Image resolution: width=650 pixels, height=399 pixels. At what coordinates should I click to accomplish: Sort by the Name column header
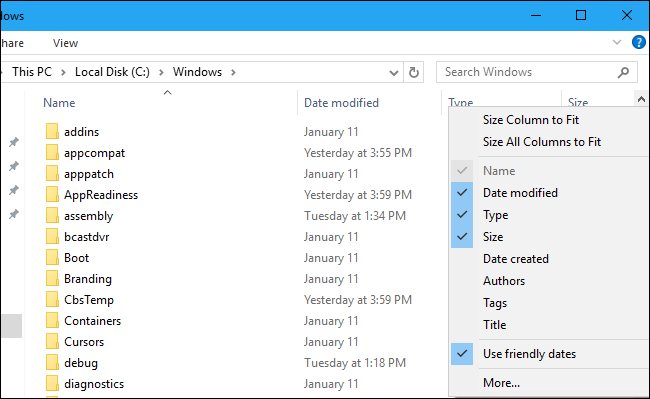pyautogui.click(x=59, y=103)
